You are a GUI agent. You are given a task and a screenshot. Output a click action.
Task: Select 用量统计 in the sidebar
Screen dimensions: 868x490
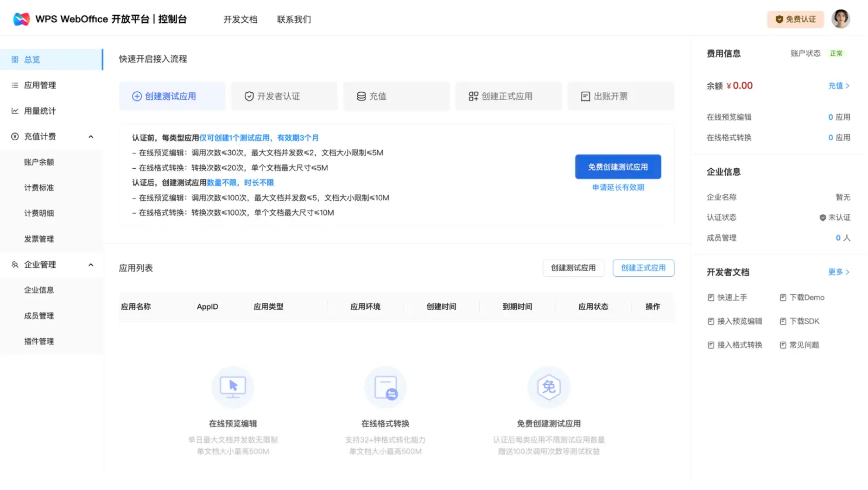point(40,111)
